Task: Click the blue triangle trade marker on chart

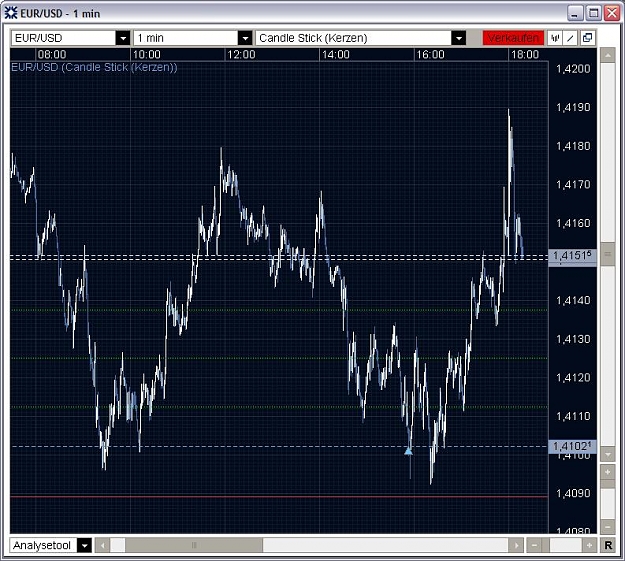Action: [408, 451]
